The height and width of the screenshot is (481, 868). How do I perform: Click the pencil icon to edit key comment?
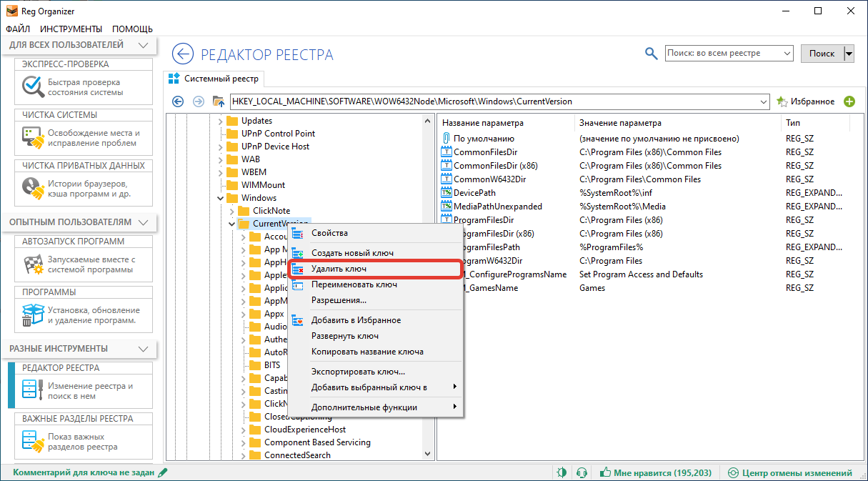tap(163, 472)
